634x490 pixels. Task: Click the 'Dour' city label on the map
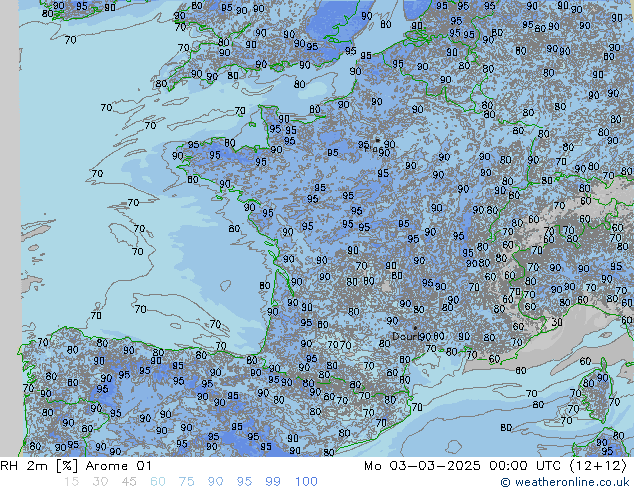pyautogui.click(x=405, y=336)
